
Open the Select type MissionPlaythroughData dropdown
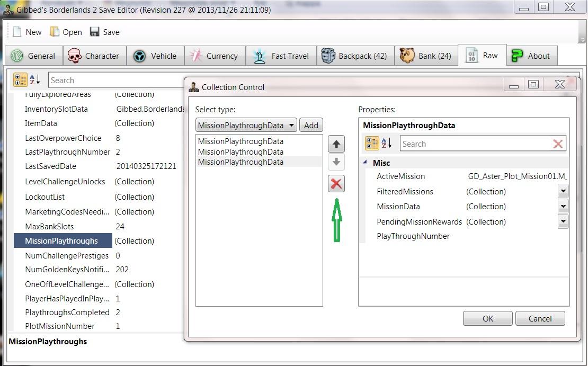(246, 125)
